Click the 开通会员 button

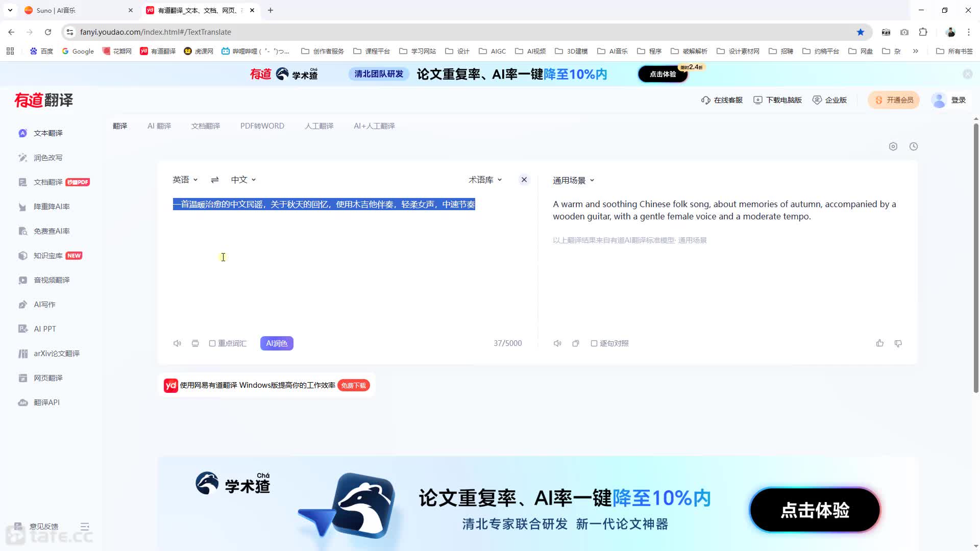pos(894,100)
